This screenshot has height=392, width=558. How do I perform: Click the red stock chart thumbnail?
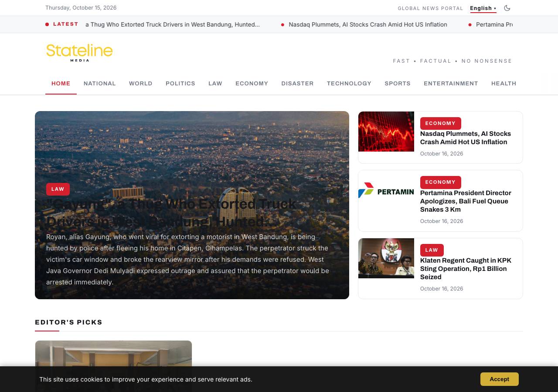click(386, 132)
